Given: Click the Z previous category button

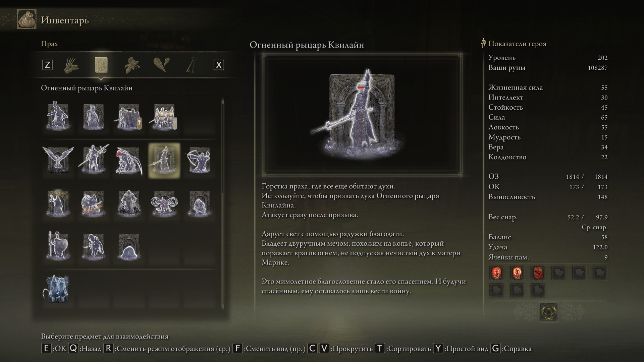Looking at the screenshot, I should (47, 65).
